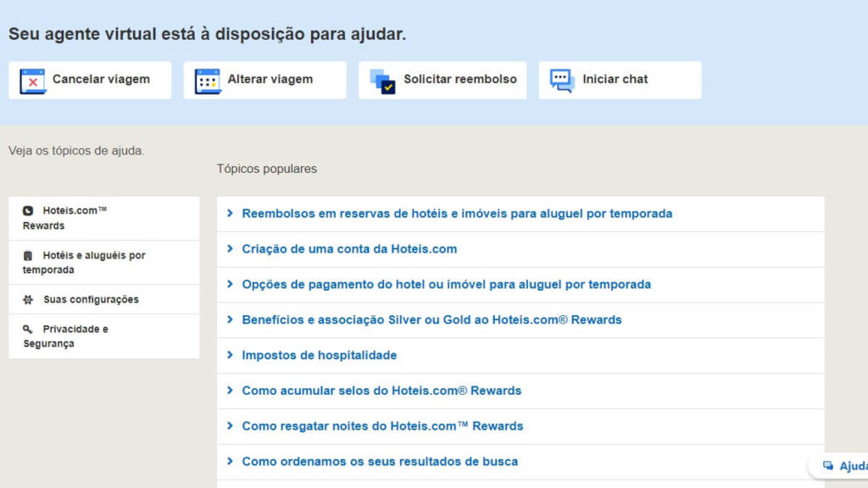Image resolution: width=868 pixels, height=488 pixels.
Task: Click the building icon beside Hotéis e aluguéis
Action: [x=28, y=256]
